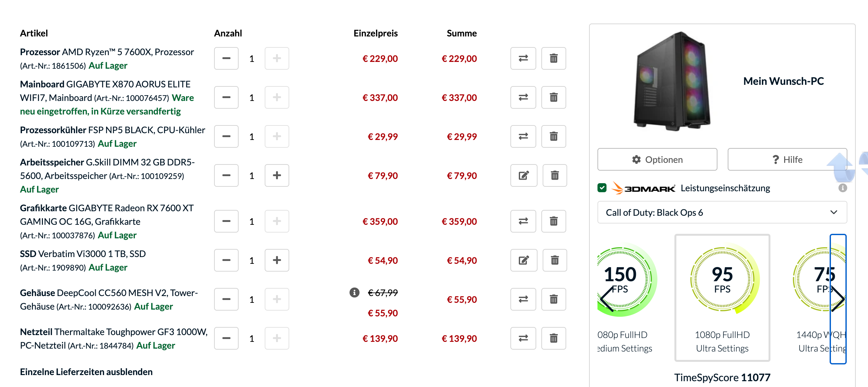Show next FPS benchmark card
The height and width of the screenshot is (387, 868).
tap(838, 299)
